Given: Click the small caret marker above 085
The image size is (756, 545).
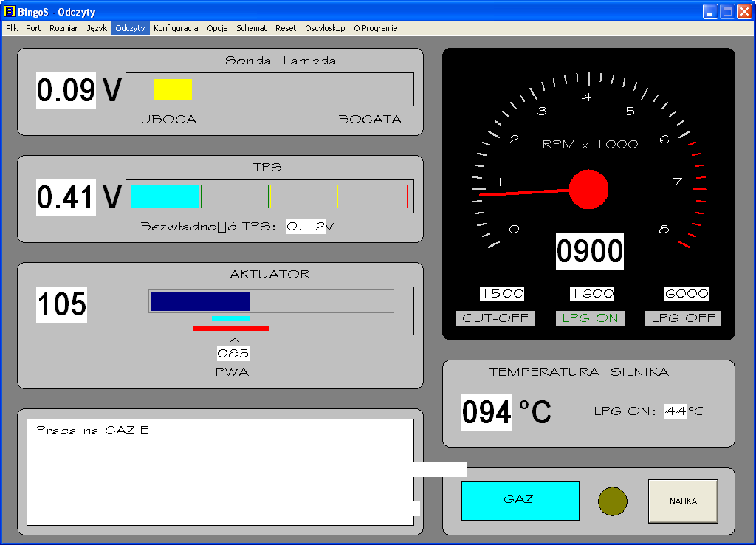Looking at the screenshot, I should (x=235, y=340).
